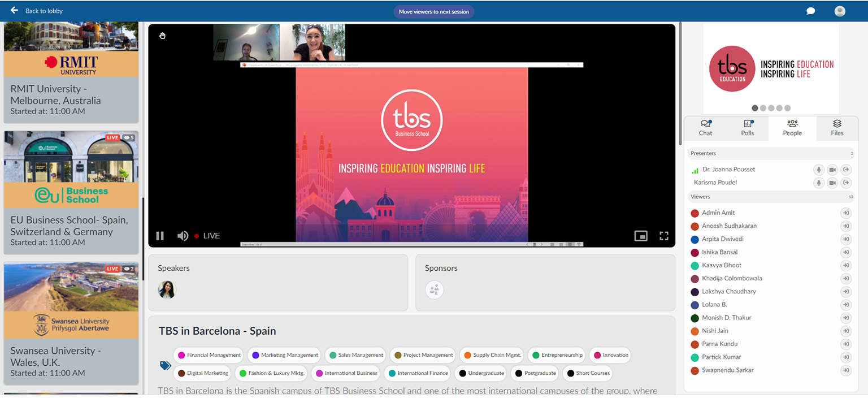868x398 pixels.
Task: Click the speaker avatar under Speakers
Action: pyautogui.click(x=167, y=290)
